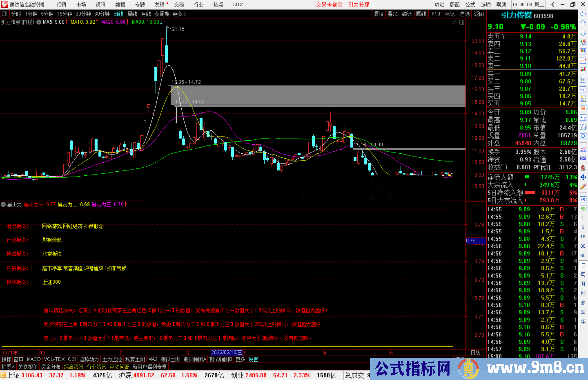Open the F12 sidebar icon

point(583,118)
